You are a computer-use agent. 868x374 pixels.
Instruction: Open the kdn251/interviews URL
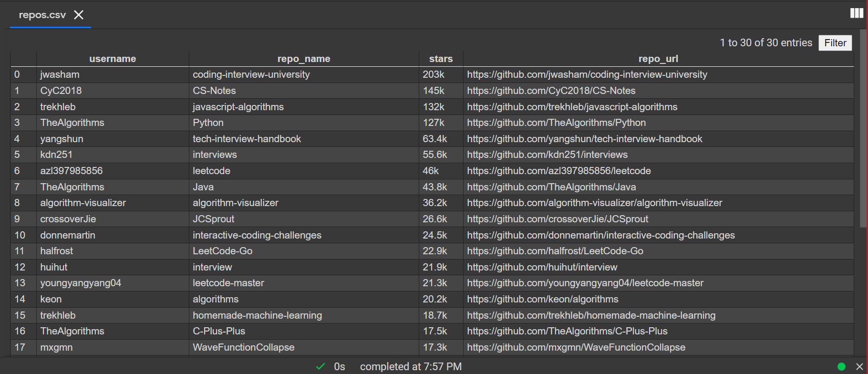point(548,155)
